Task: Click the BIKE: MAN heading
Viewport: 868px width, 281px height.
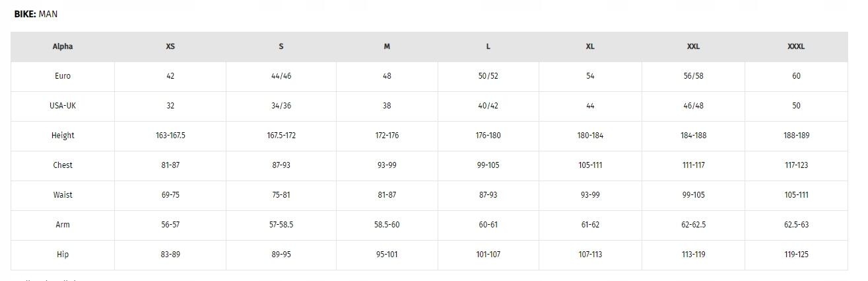Action: click(x=36, y=14)
